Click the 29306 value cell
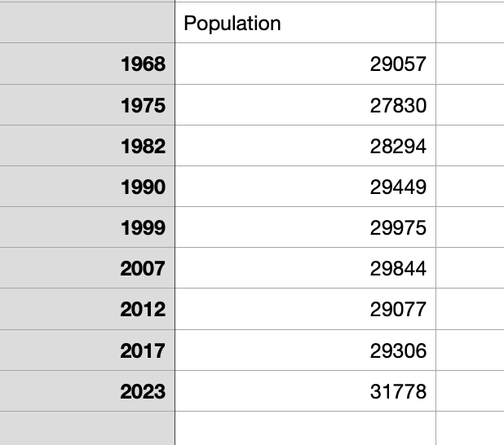This screenshot has height=445, width=504. point(305,350)
